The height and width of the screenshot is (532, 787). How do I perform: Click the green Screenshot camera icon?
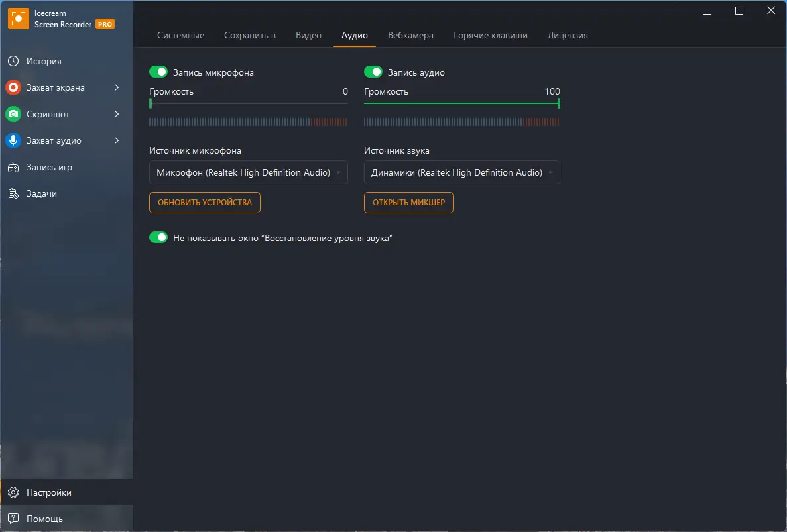pos(13,114)
